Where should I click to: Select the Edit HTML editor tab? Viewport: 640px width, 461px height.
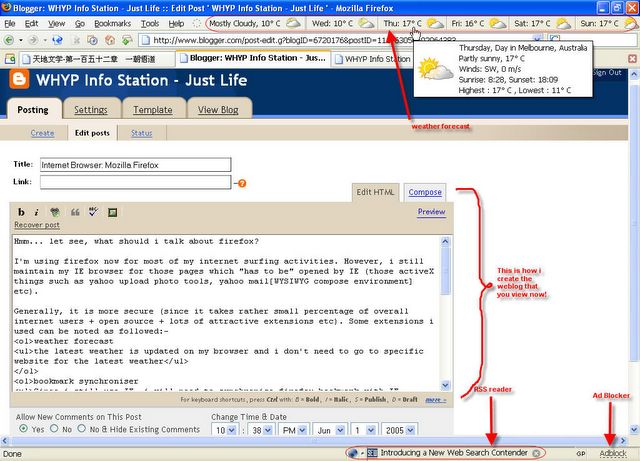[375, 192]
